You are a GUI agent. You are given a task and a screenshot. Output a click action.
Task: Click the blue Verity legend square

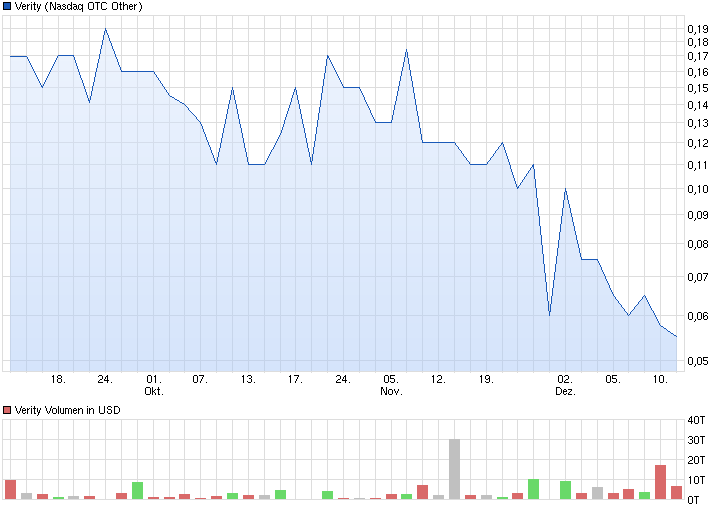[7, 6]
